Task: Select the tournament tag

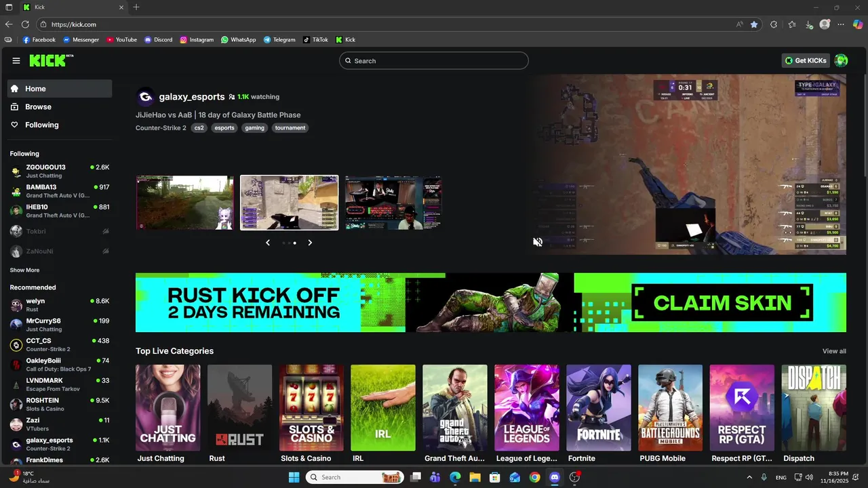Action: click(290, 127)
